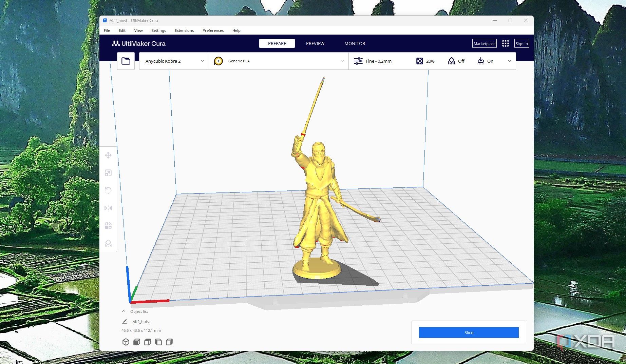Select AK2_hoist in the object list
The image size is (626, 364).
pyautogui.click(x=141, y=321)
